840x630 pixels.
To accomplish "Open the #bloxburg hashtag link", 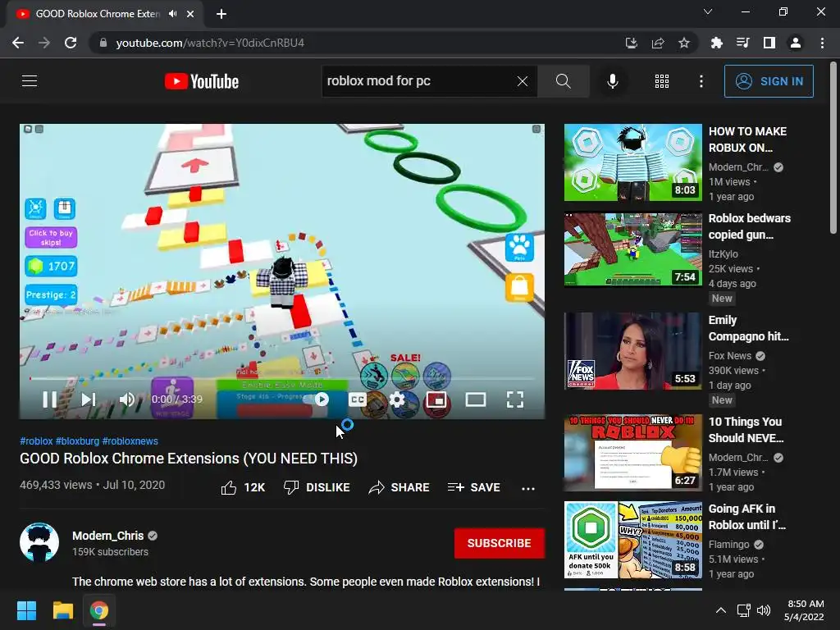I will click(78, 441).
